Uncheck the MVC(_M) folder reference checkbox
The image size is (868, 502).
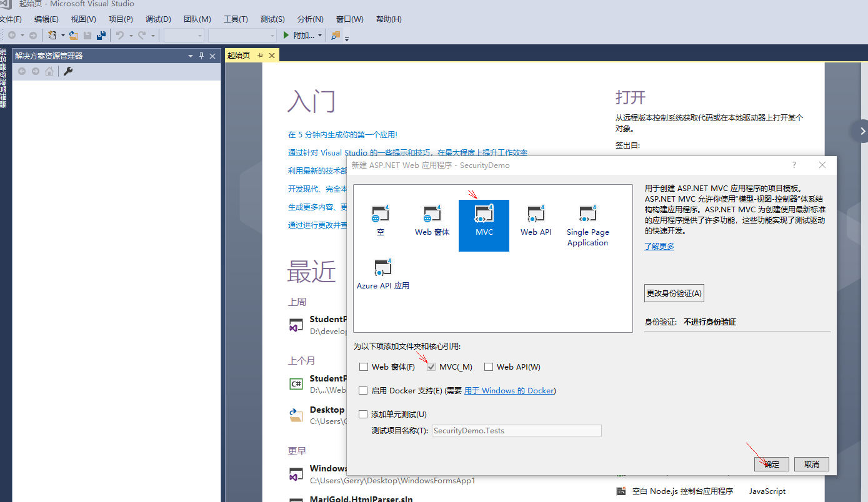(x=431, y=367)
